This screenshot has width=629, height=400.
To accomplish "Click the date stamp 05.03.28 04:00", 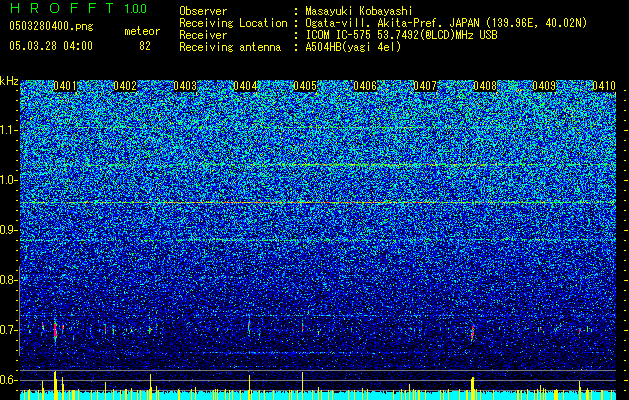I will [51, 46].
